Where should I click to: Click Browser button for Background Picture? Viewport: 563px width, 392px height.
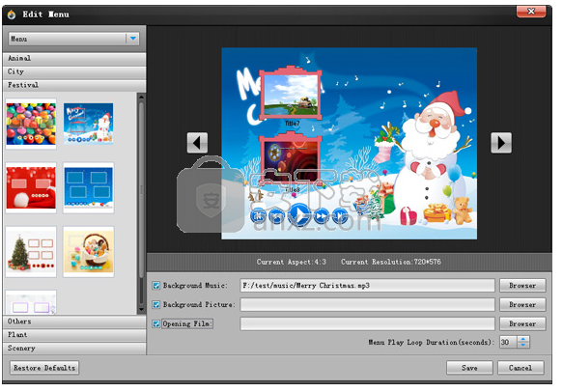(522, 305)
